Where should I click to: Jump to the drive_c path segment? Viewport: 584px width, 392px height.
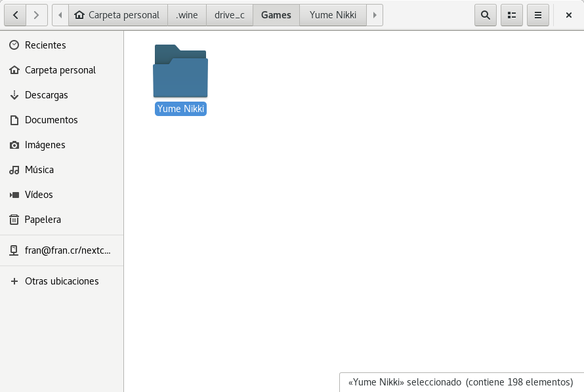coord(230,15)
